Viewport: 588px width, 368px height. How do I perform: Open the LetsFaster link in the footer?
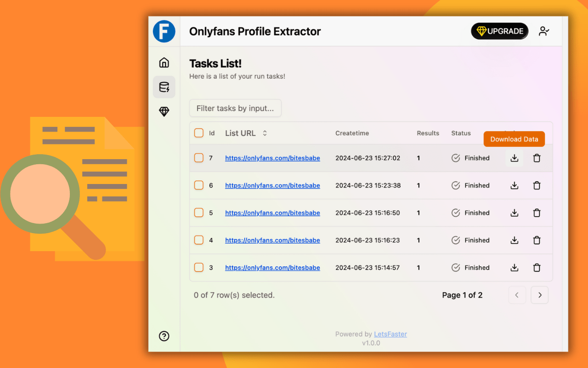[390, 333]
